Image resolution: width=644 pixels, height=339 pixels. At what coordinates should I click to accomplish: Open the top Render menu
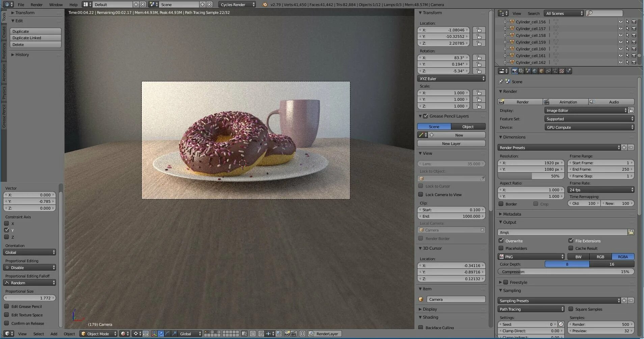point(36,4)
